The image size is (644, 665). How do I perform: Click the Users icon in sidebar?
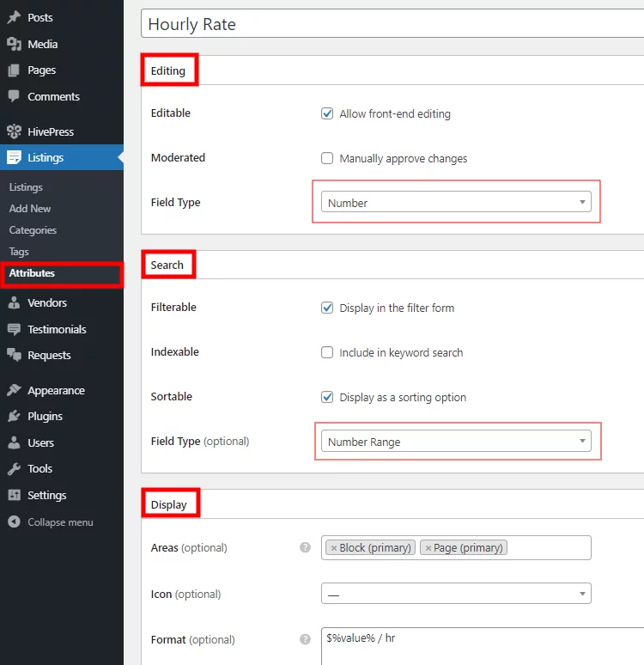[14, 442]
